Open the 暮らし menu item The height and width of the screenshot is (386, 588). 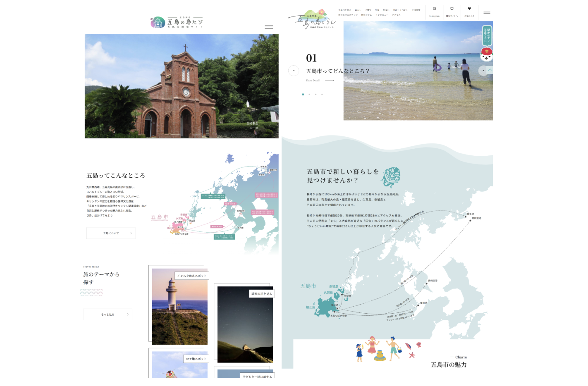coord(358,10)
